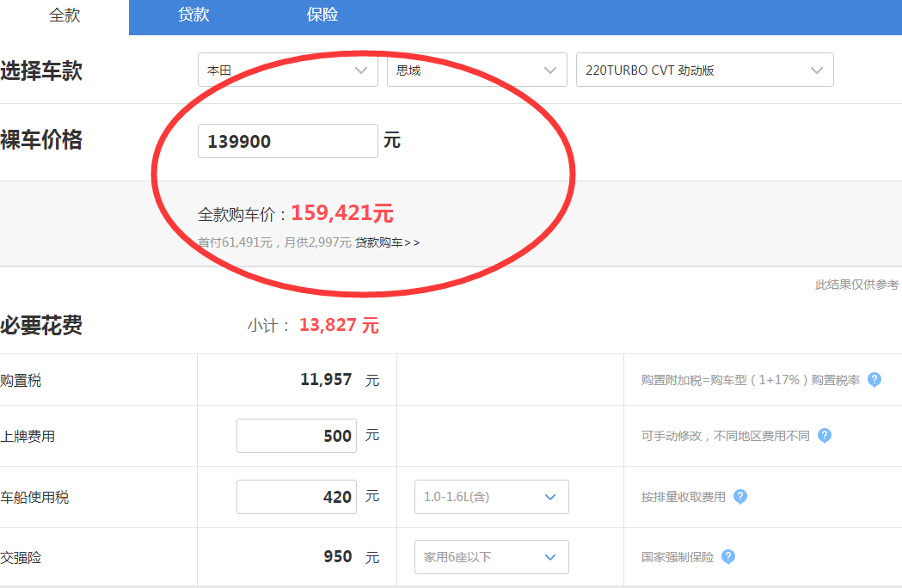The width and height of the screenshot is (902, 588).
Task: Click the 交强险 amount 950
Action: [337, 557]
